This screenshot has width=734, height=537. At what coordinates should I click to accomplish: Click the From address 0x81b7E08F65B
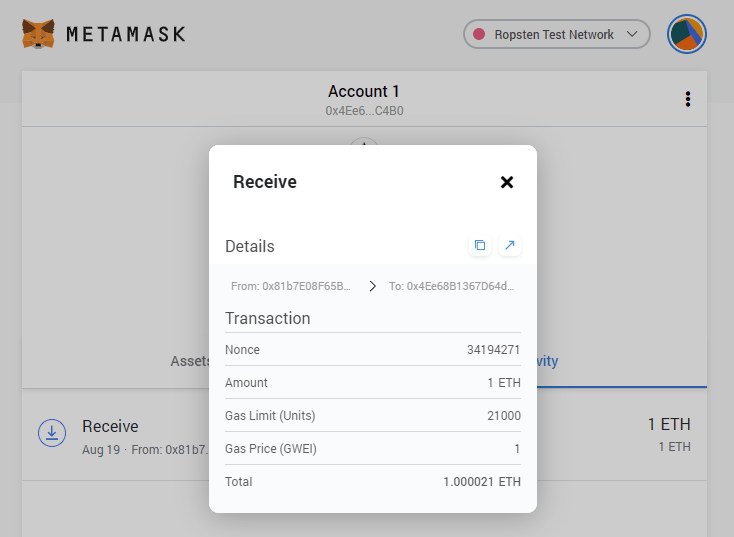(x=291, y=286)
